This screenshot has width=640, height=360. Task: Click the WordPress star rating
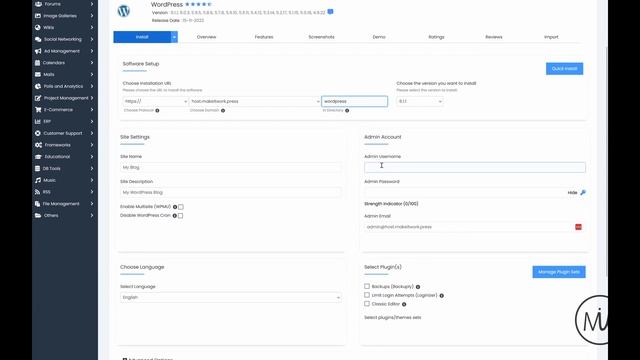pos(198,4)
